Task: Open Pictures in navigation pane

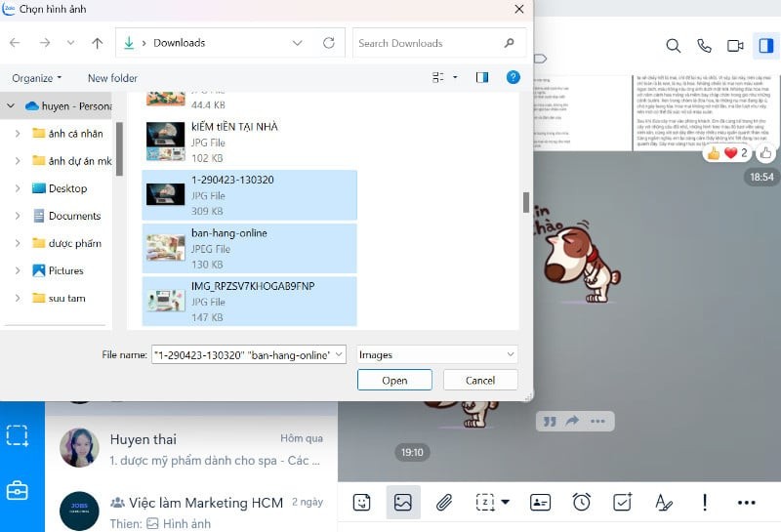Action: click(58, 270)
